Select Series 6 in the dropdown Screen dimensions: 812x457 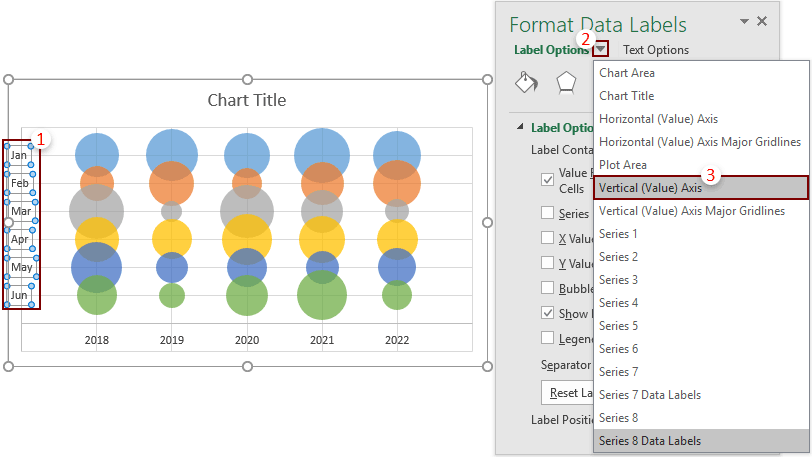click(701, 349)
